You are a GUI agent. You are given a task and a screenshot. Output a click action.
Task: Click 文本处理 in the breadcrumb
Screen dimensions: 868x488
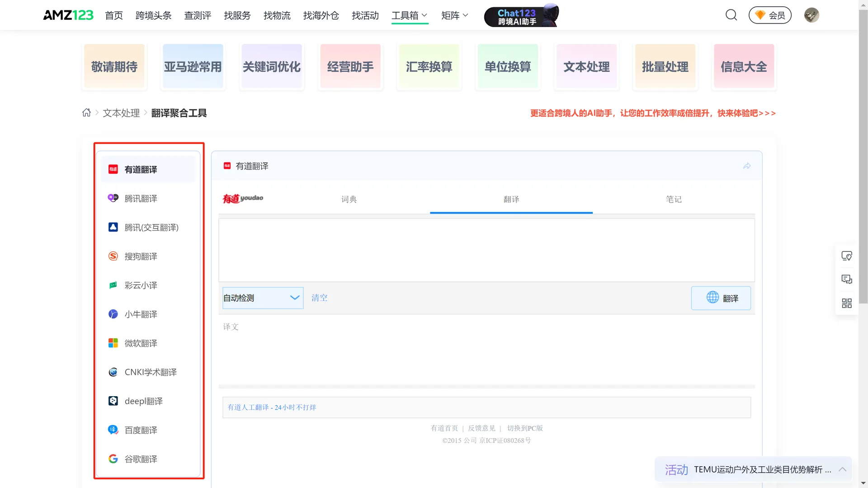[121, 113]
